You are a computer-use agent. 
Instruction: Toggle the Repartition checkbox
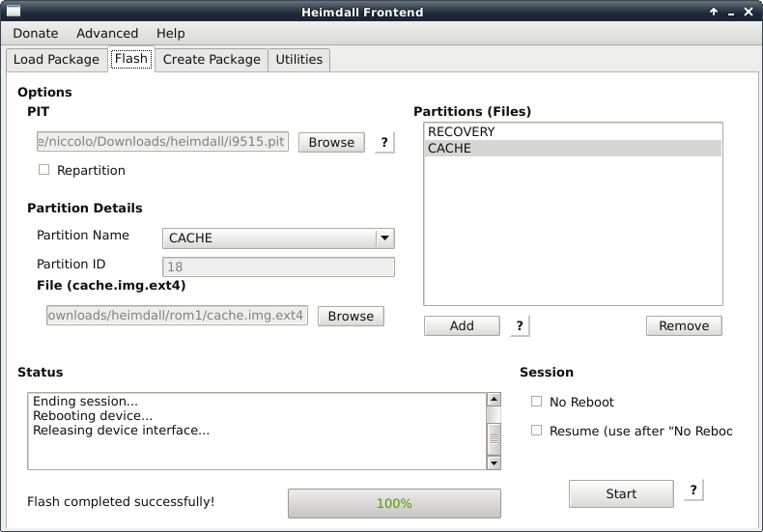point(43,170)
